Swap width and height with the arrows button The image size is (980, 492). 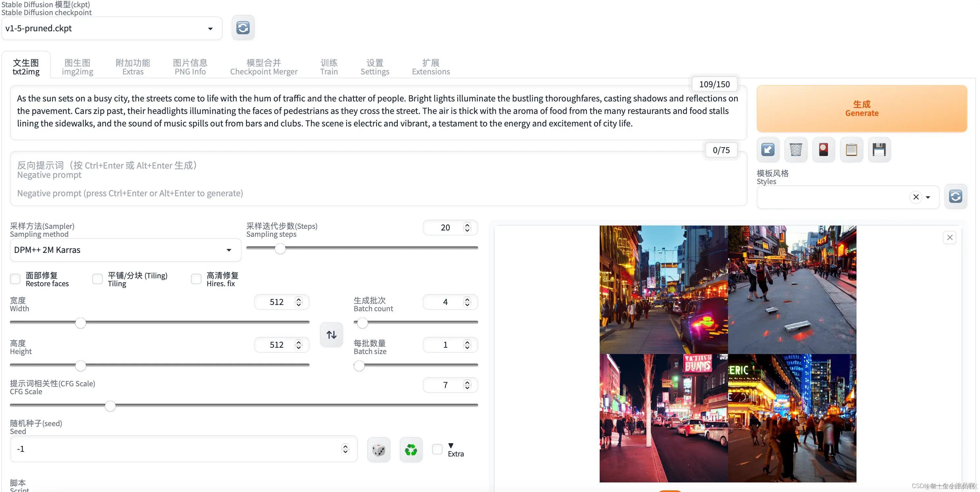click(x=331, y=335)
